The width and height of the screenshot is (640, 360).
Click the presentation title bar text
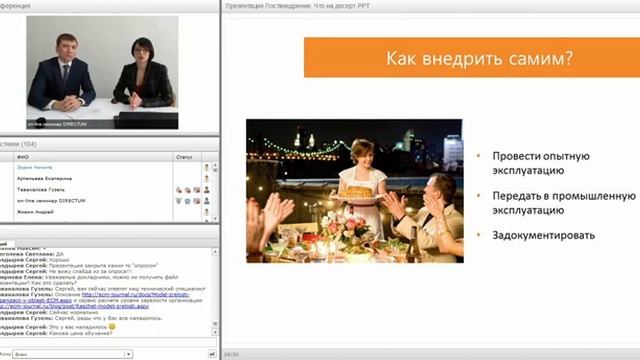[297, 6]
